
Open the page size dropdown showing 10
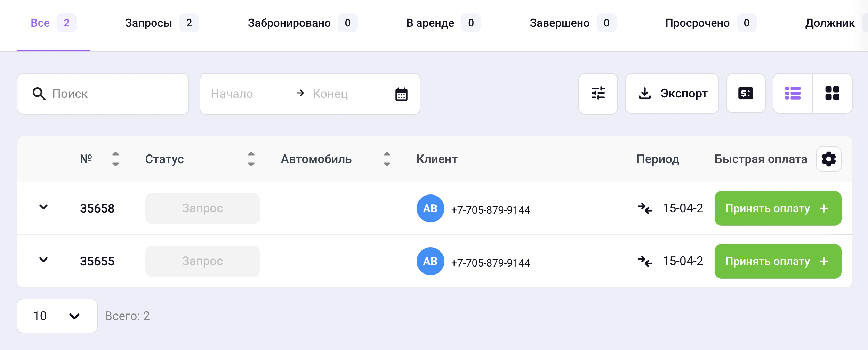tap(57, 316)
